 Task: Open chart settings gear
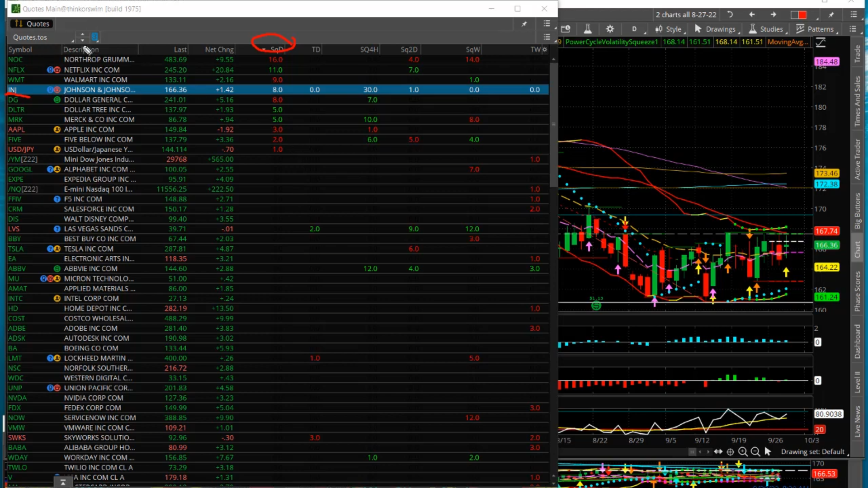pos(610,29)
